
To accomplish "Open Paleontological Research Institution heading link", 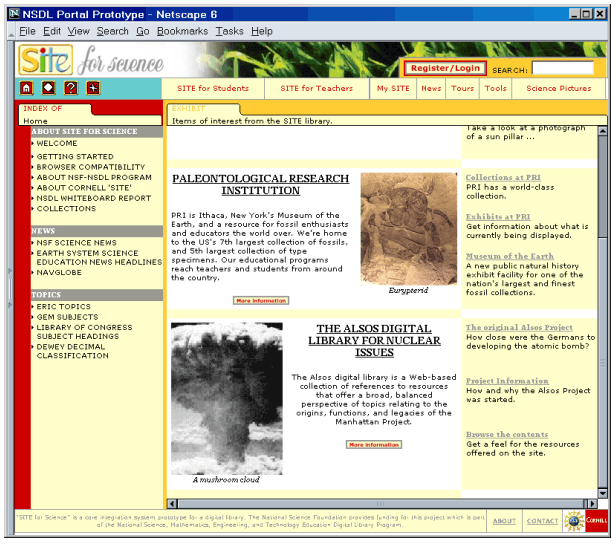I will tap(260, 184).
